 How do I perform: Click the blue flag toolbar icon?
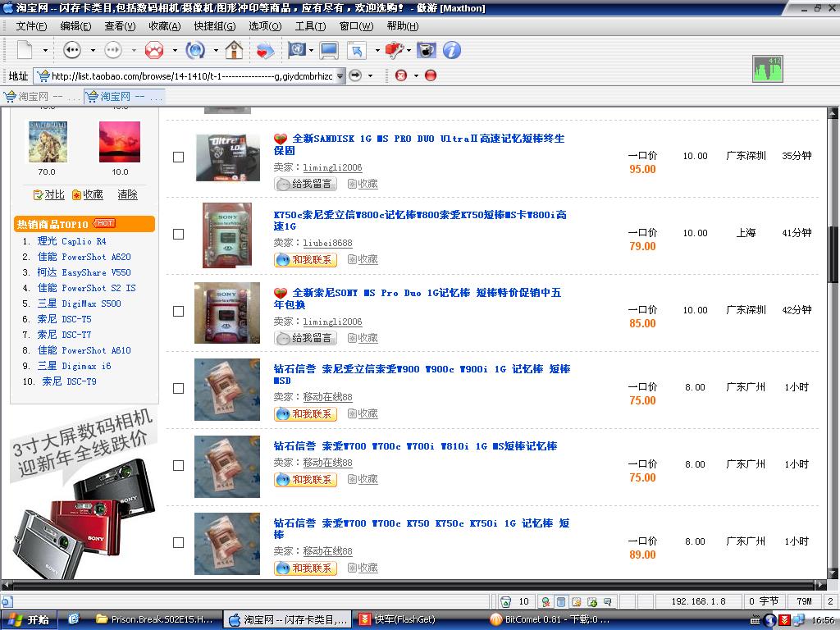click(296, 50)
